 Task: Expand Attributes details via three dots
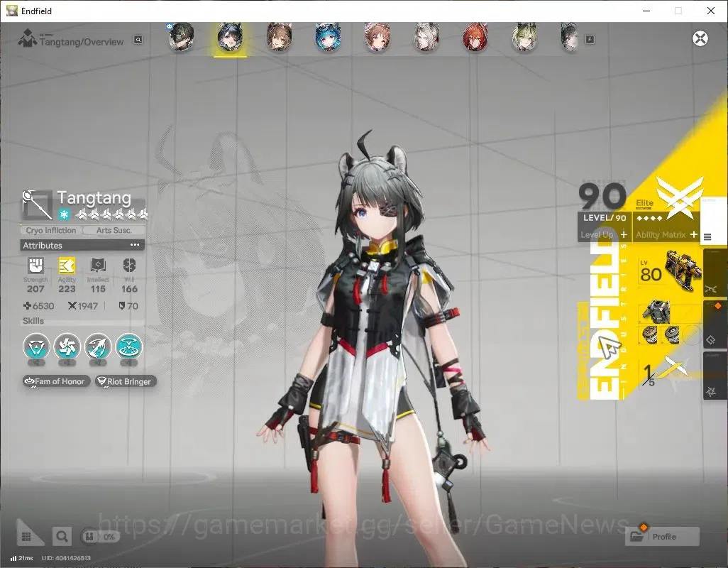coord(135,245)
